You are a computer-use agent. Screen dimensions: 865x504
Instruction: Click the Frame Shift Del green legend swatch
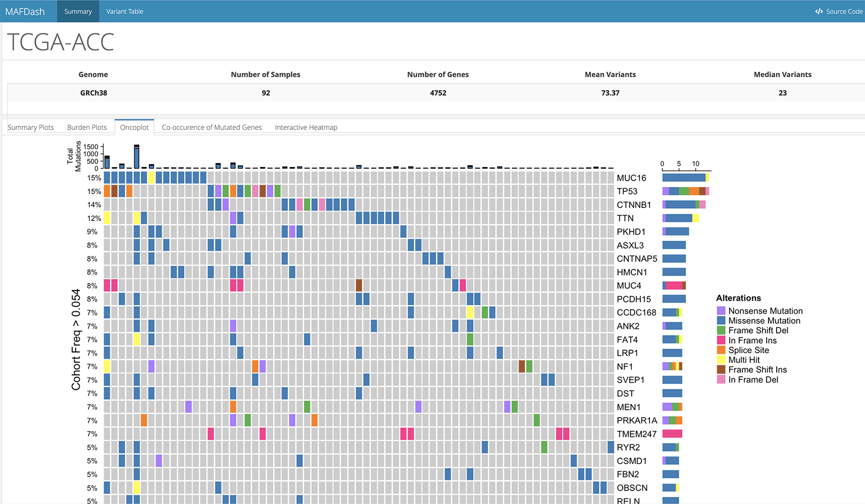click(x=721, y=330)
